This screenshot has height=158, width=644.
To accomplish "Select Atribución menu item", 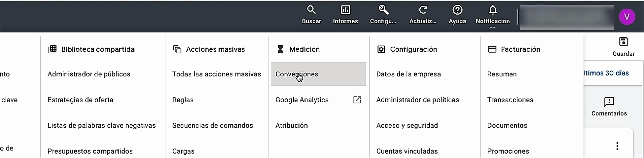I will click(291, 125).
